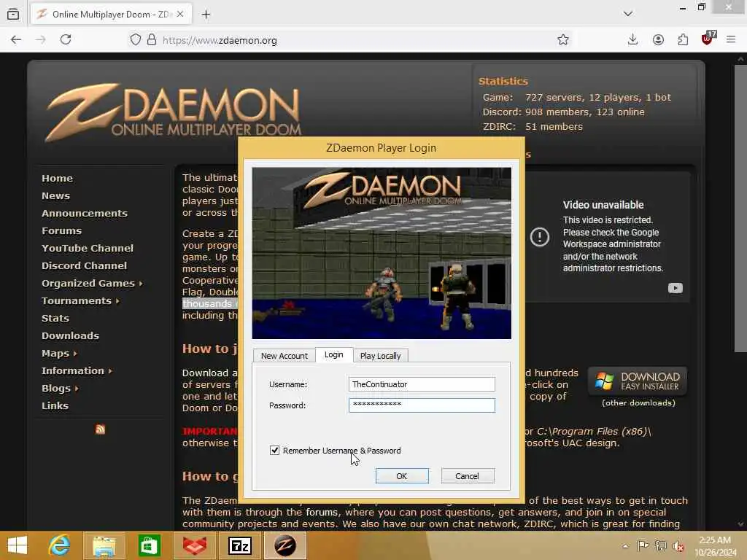Open the Downloads page
This screenshot has height=560, width=747.
pos(70,335)
